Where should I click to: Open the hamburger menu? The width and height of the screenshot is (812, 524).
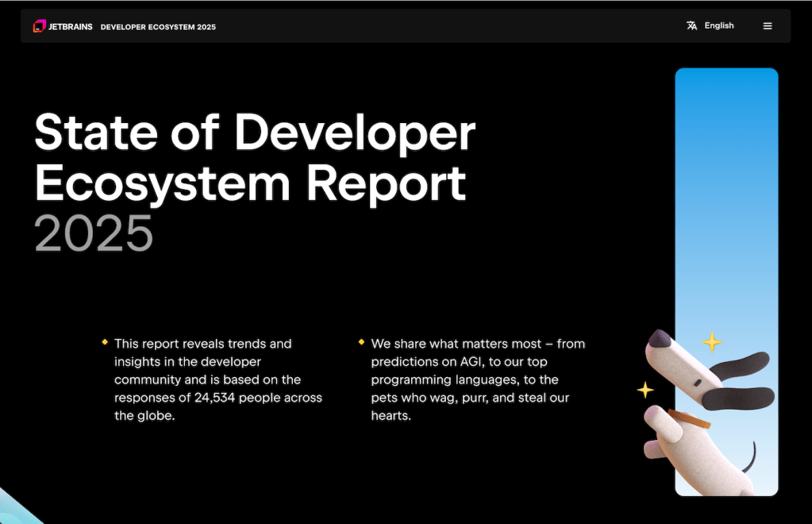[767, 26]
